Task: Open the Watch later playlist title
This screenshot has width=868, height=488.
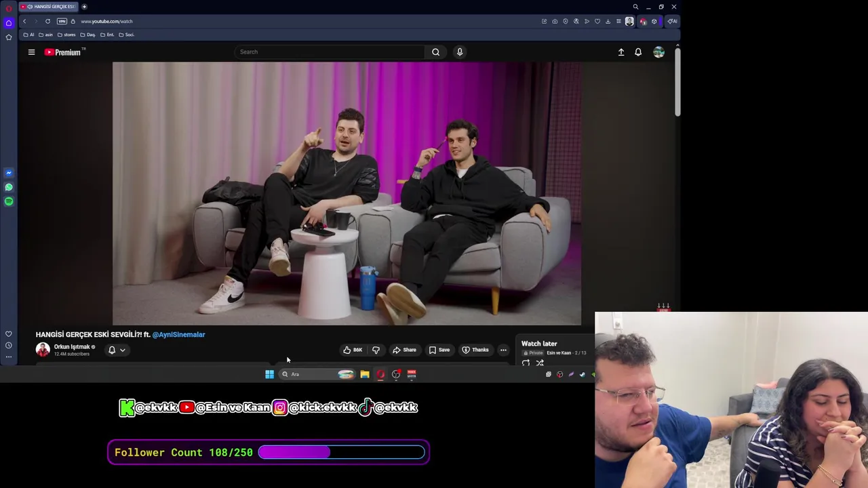Action: click(539, 344)
